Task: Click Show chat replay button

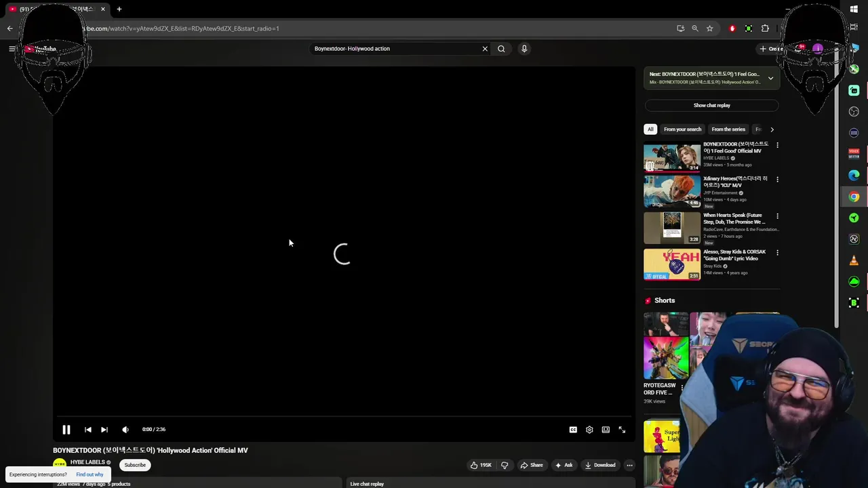Action: point(711,106)
